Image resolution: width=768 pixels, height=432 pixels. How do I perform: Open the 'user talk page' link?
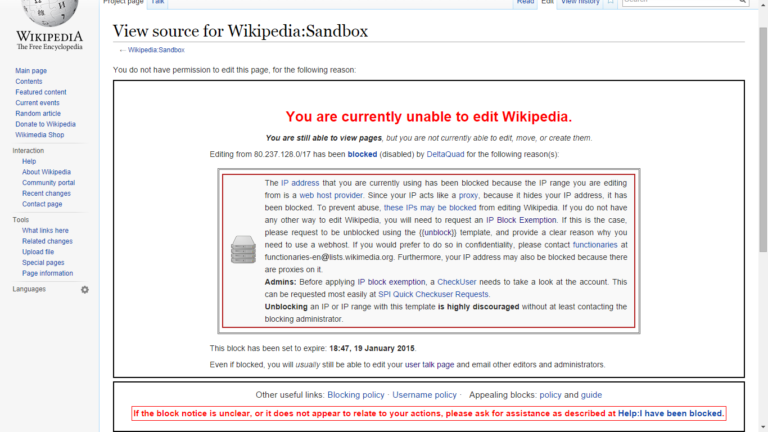click(x=430, y=365)
